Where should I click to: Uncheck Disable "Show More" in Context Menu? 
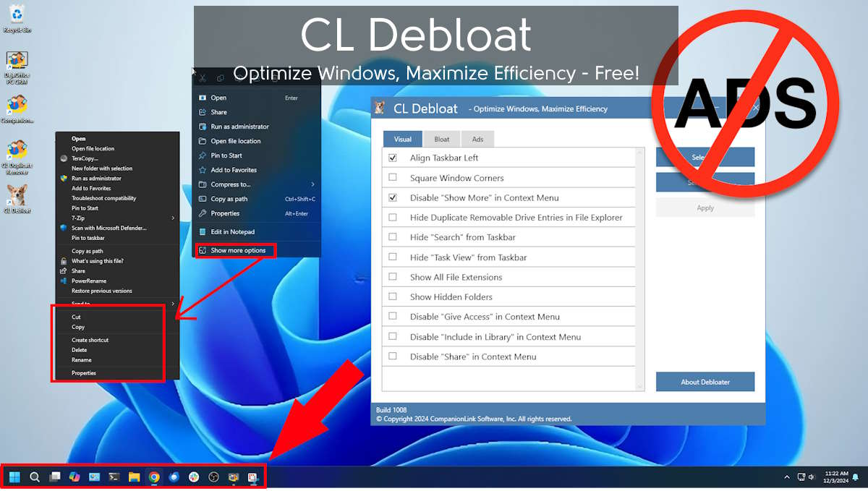coord(393,197)
